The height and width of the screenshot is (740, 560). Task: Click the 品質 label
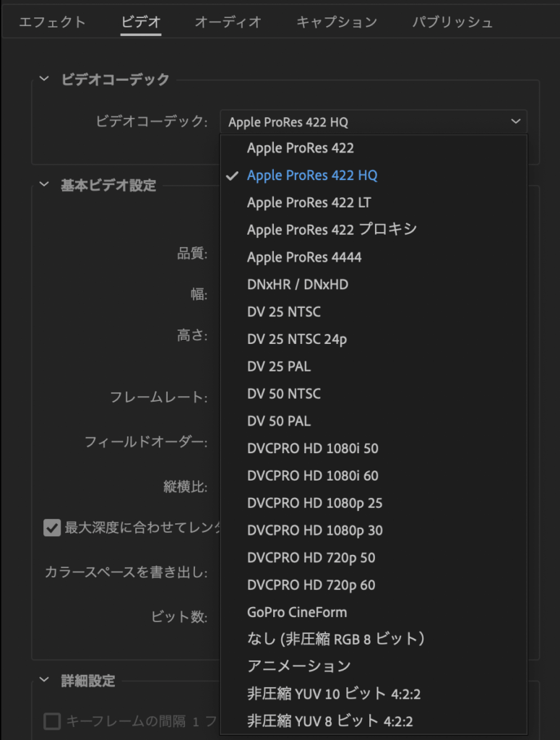192,254
